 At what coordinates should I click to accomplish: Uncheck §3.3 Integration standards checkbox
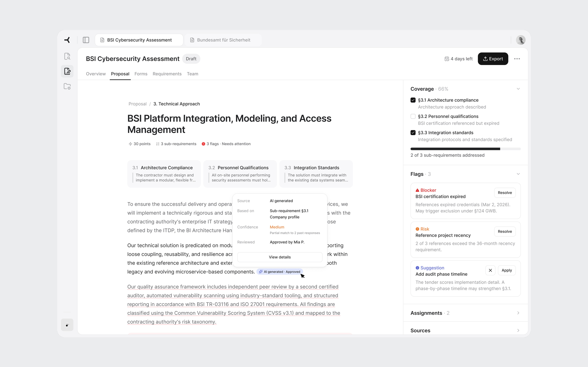tap(413, 133)
